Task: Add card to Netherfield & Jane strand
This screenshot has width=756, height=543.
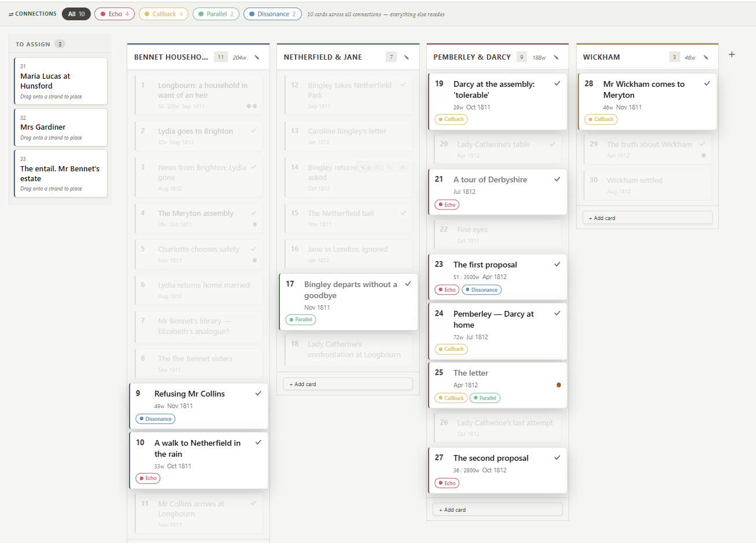Action: [348, 384]
